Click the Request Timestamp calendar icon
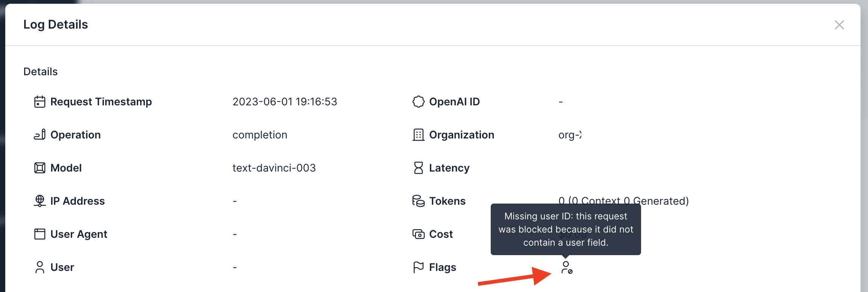 click(x=40, y=102)
